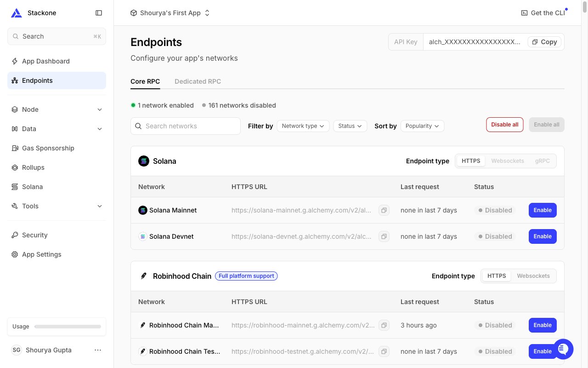Viewport: 588px width, 368px height.
Task: Focus the Search networks field
Action: tap(186, 126)
